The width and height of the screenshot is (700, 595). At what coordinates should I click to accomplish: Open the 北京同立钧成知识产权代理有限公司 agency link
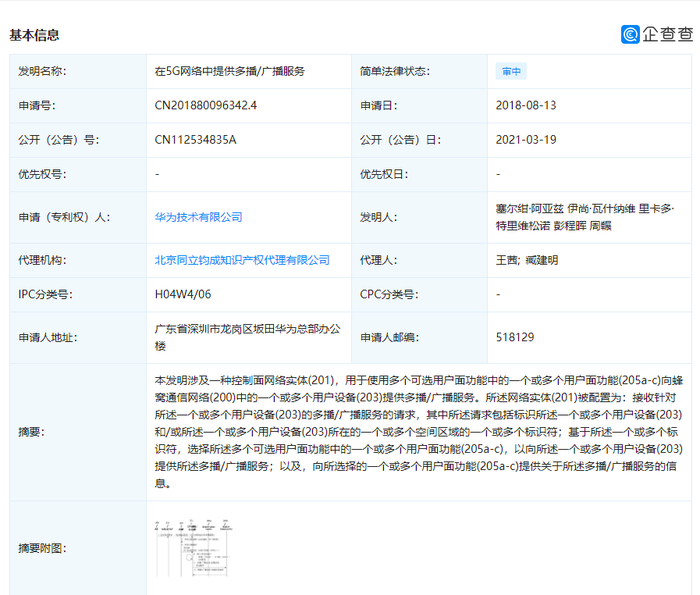[x=242, y=260]
